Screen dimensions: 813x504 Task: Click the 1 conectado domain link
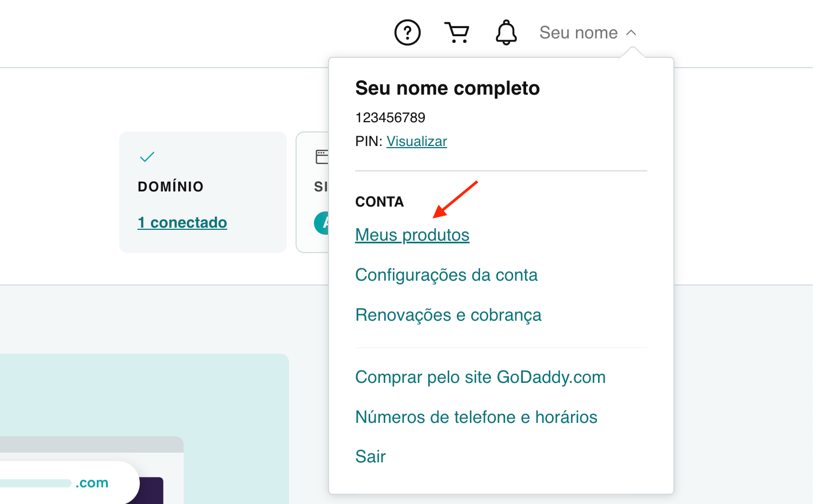coord(182,222)
